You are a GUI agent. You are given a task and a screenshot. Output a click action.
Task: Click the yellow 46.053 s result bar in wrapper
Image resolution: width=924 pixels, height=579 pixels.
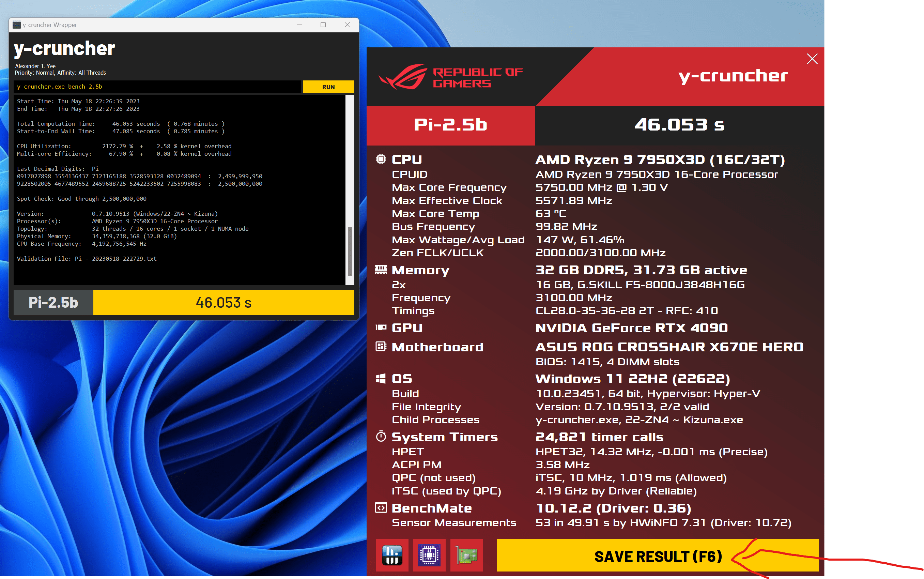pyautogui.click(x=224, y=303)
